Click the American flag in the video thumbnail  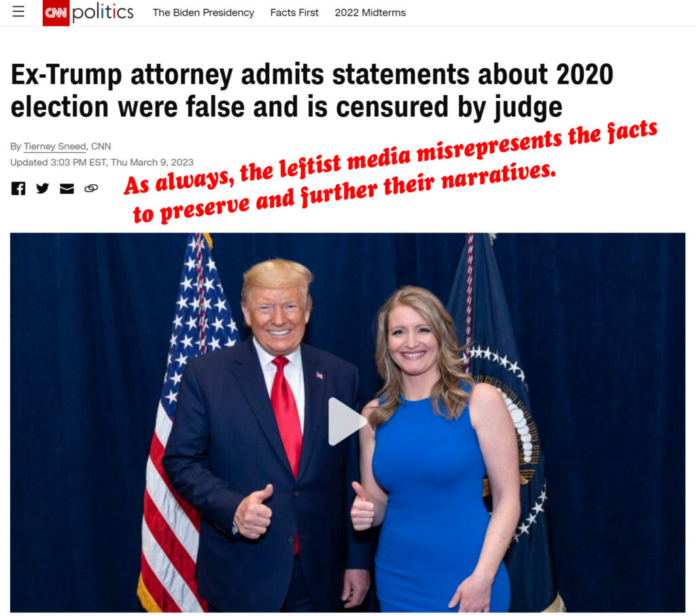click(186, 422)
